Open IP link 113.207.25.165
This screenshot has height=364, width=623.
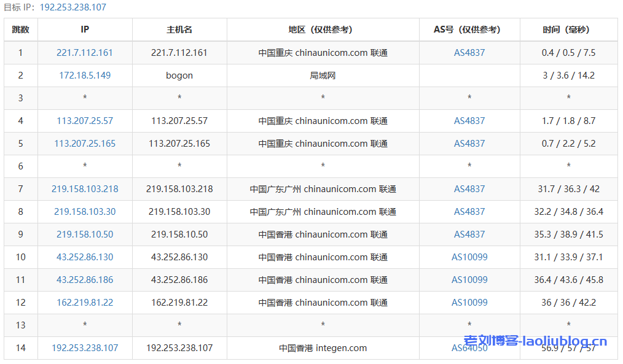point(85,143)
